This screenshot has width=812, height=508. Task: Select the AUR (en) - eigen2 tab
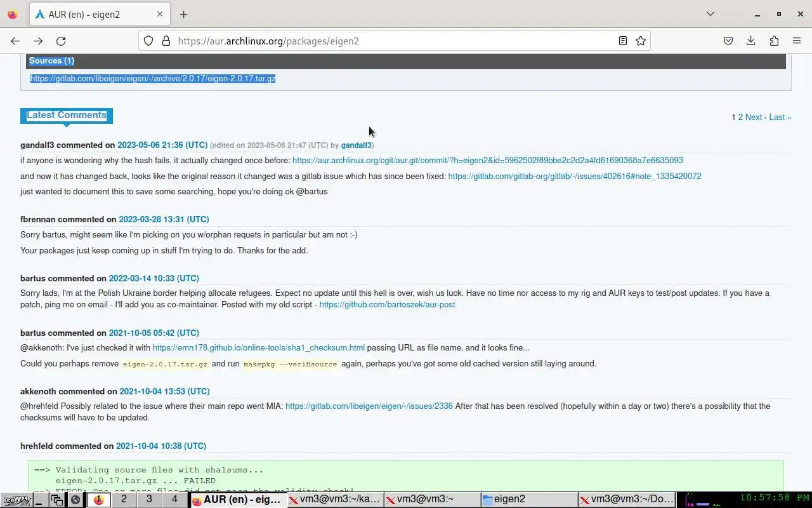(x=100, y=14)
